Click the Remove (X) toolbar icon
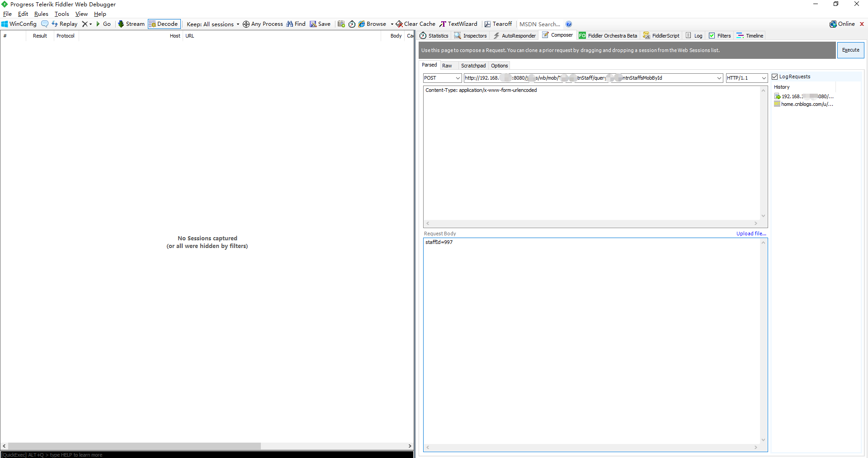The image size is (868, 458). (85, 24)
